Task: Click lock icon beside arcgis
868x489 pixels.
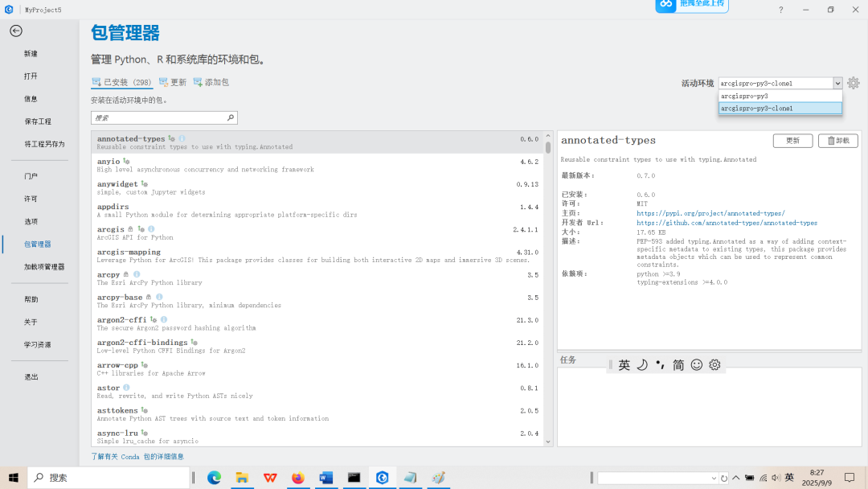Action: (x=131, y=228)
